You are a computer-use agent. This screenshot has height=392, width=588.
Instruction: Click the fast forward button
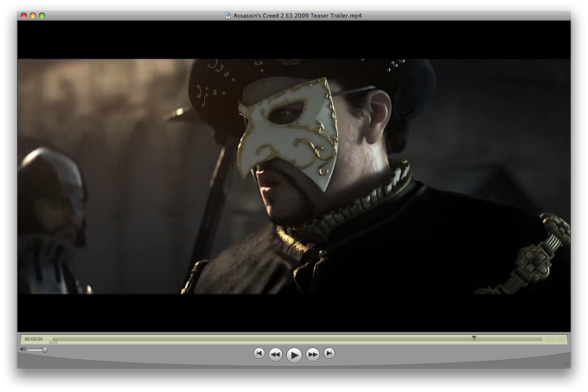coord(313,354)
